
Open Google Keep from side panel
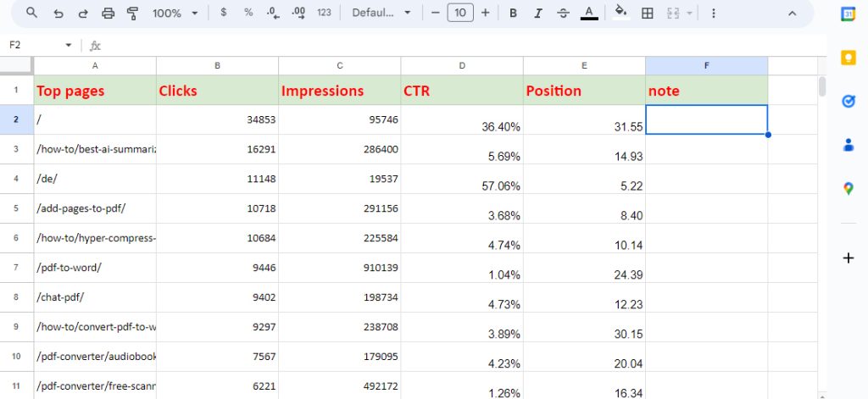point(848,58)
